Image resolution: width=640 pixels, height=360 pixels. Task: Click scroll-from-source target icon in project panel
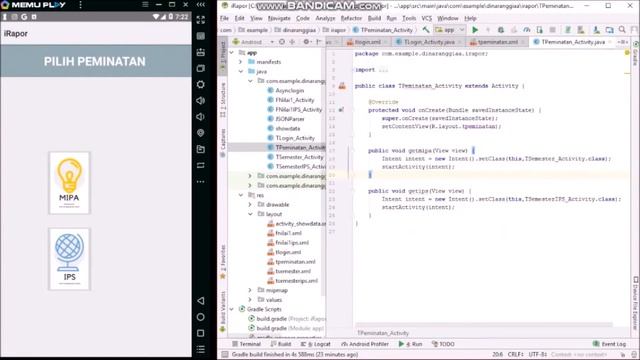pyautogui.click(x=282, y=42)
